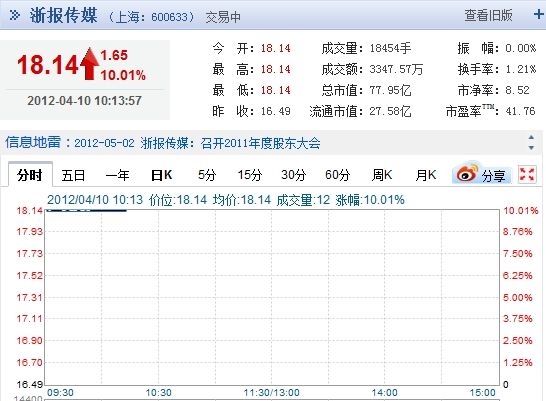The height and width of the screenshot is (401, 546).
Task: Click the timestamp 2012-04-10 10:13:57
Action: (x=84, y=101)
